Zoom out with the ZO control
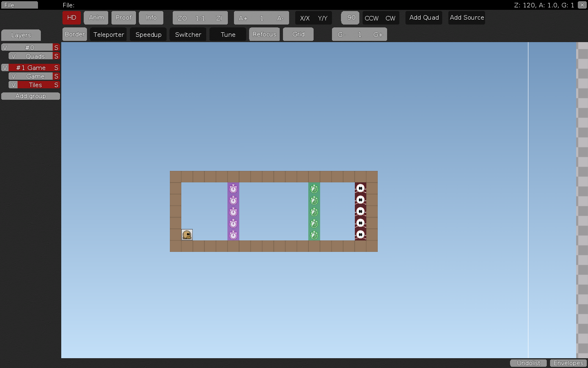This screenshot has width=588, height=368. pos(182,18)
